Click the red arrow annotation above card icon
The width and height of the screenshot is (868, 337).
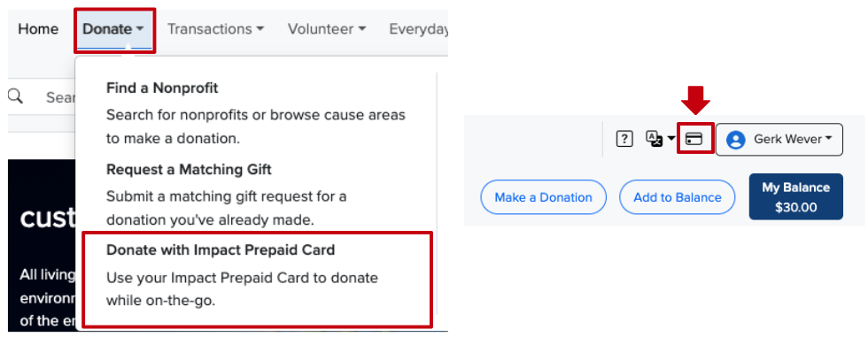click(x=695, y=99)
